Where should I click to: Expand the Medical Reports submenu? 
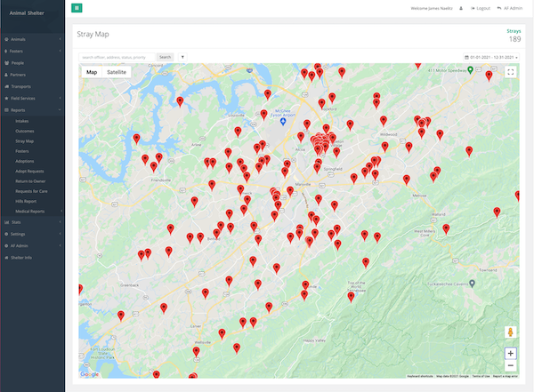(x=32, y=212)
